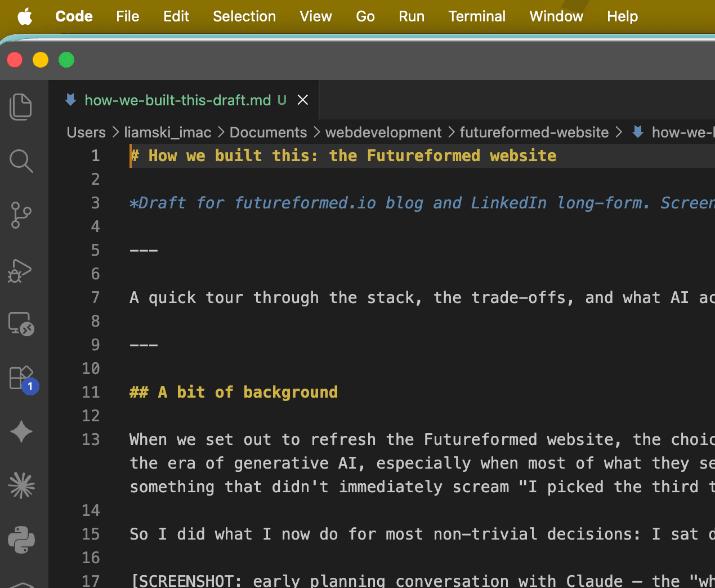The image size is (715, 588).
Task: Click the webdevelopment breadcrumb segment
Action: (x=383, y=132)
